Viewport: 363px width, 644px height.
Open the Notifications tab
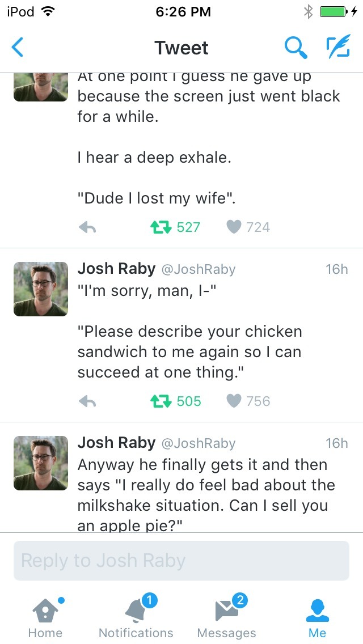click(136, 618)
